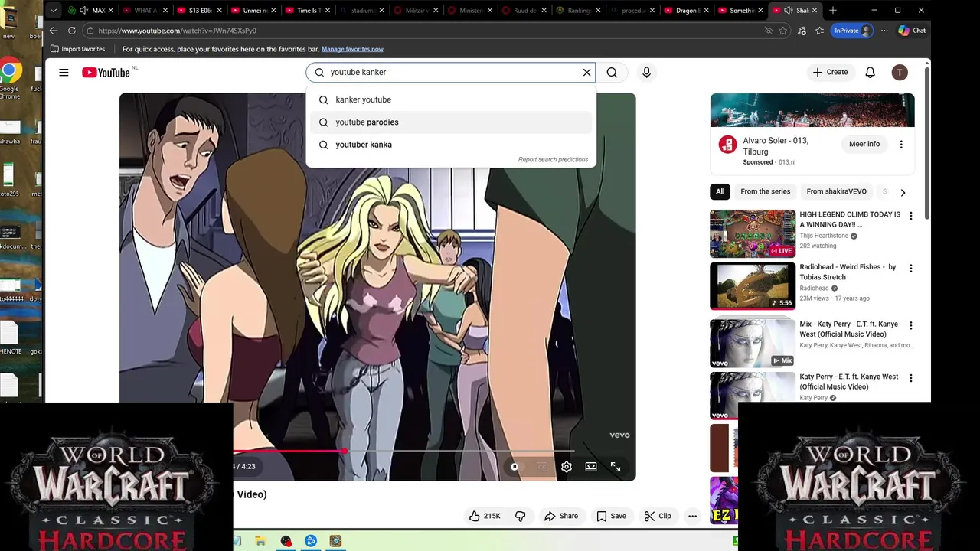Create a clip with the Clip button
This screenshot has height=551, width=980.
tap(658, 516)
